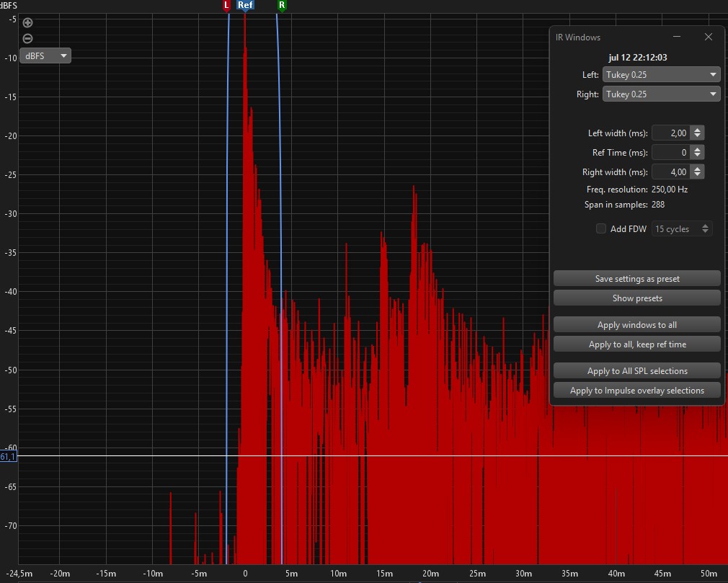Click the measurement name jul 12 22:12:03
The image size is (728, 583).
click(x=637, y=58)
